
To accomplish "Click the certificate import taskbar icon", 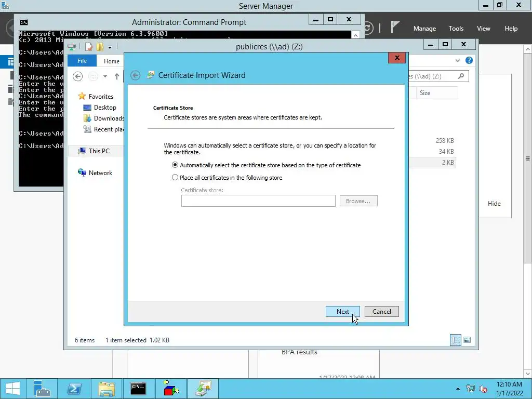I will tap(203, 389).
